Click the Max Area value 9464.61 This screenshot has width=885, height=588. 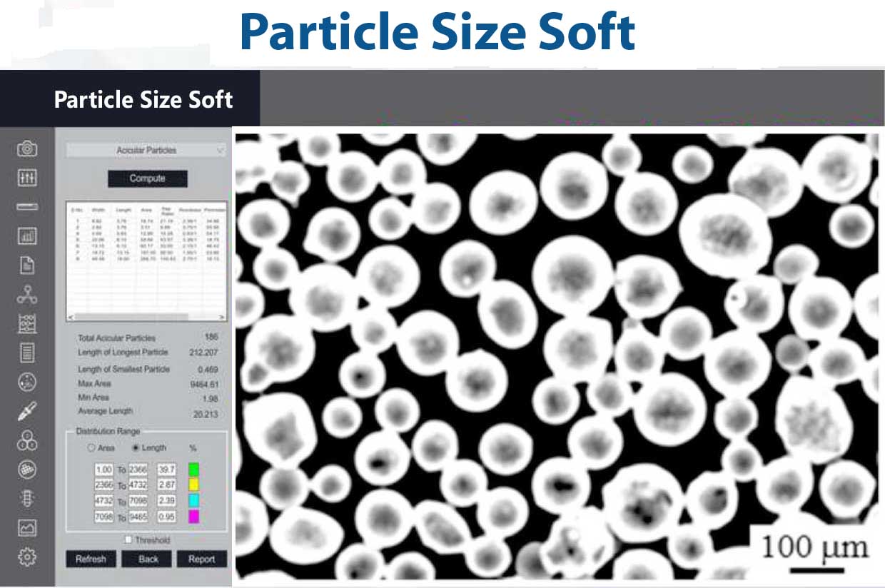click(203, 385)
